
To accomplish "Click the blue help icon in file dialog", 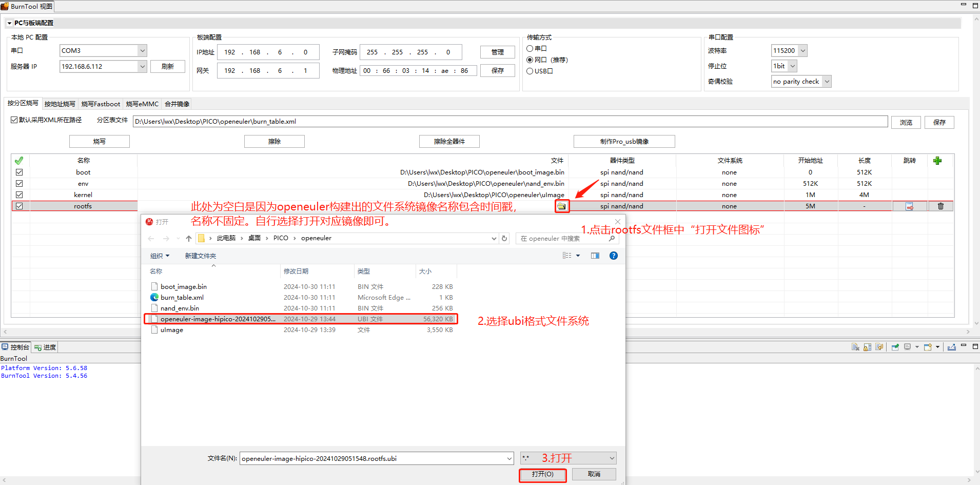I will [613, 256].
